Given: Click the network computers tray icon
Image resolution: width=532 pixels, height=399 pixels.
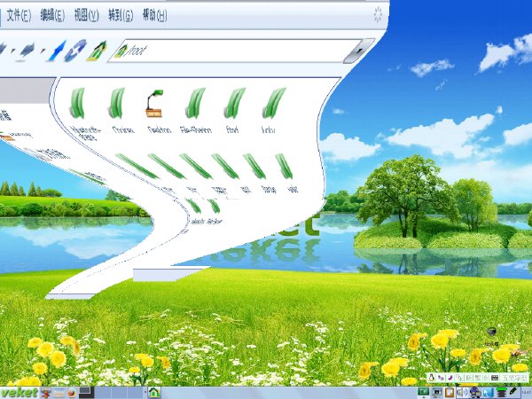Looking at the screenshot, I should [476, 393].
